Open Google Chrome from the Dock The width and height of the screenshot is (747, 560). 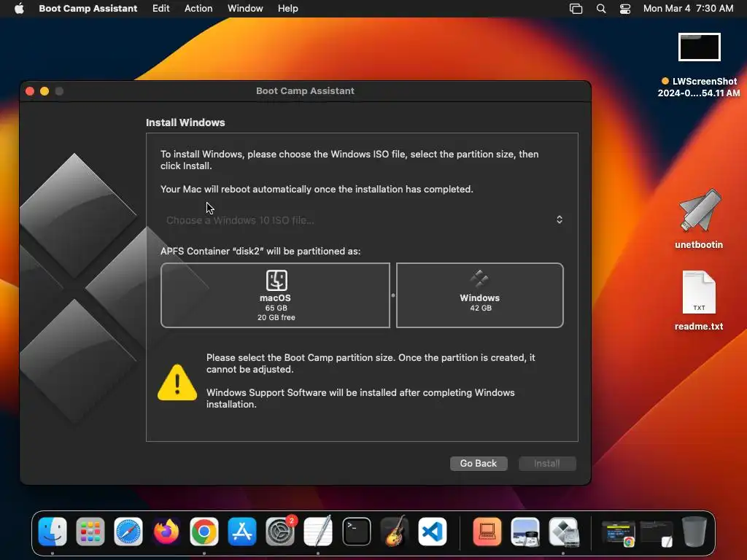tap(204, 532)
